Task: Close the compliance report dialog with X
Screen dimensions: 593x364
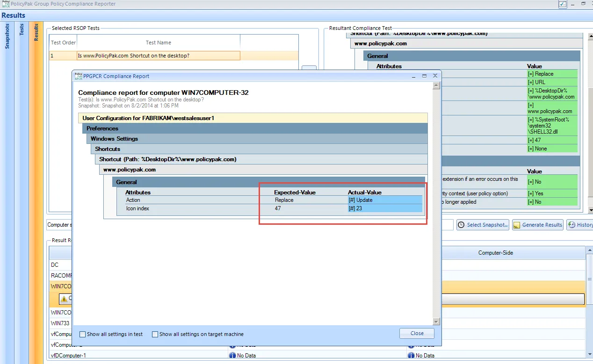Action: tap(435, 76)
